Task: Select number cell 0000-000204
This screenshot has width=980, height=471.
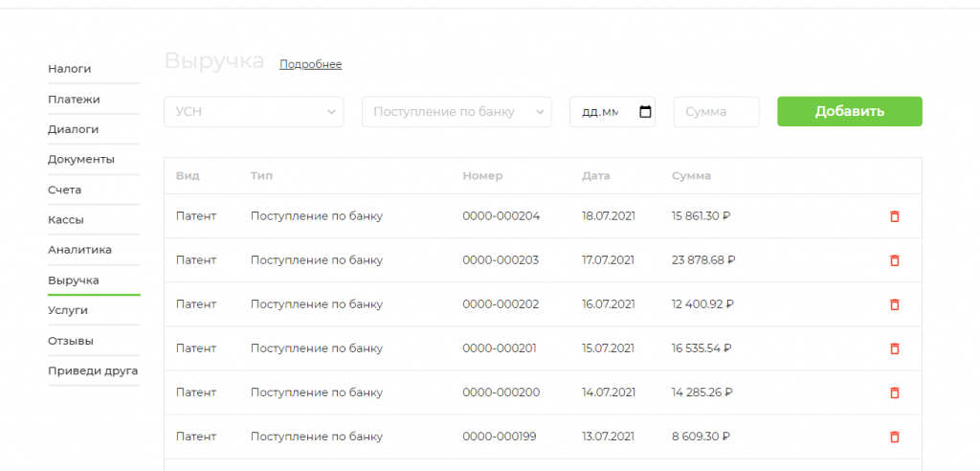Action: [501, 216]
